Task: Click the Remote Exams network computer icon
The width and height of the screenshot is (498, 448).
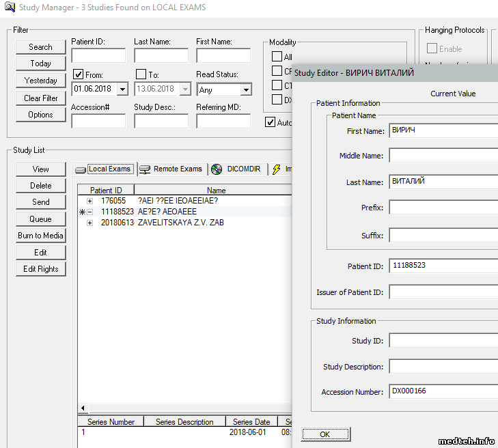Action: tap(145, 169)
